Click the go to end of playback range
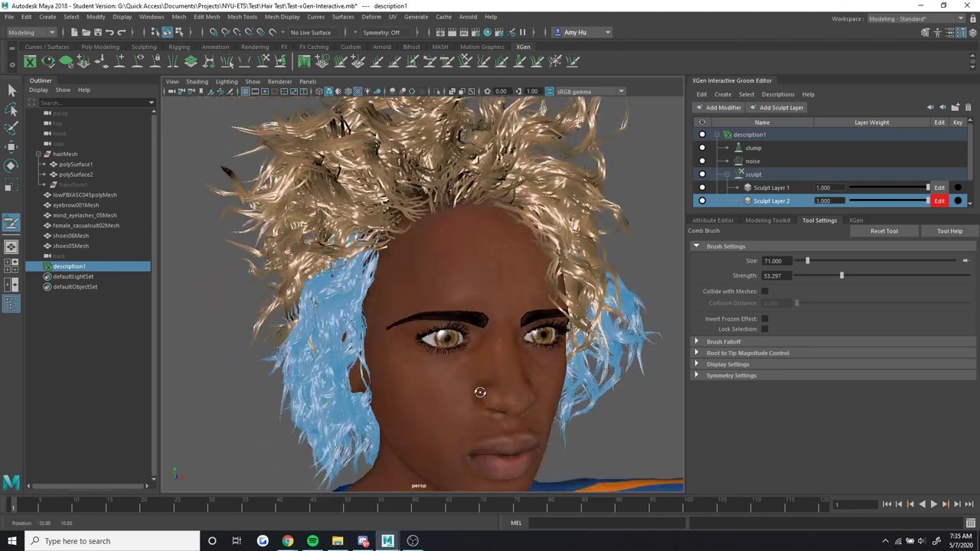980x551 pixels. [969, 504]
